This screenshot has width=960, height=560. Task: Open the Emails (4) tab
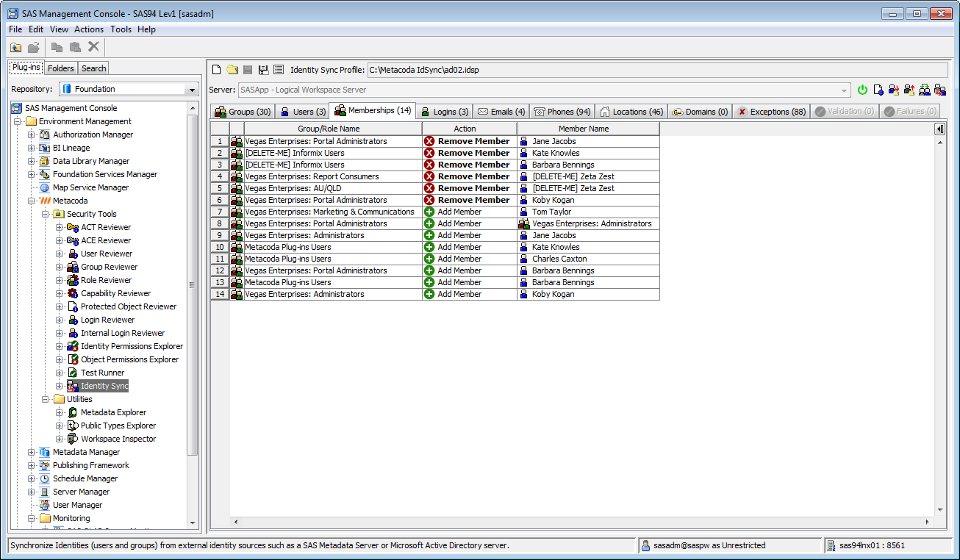[501, 112]
